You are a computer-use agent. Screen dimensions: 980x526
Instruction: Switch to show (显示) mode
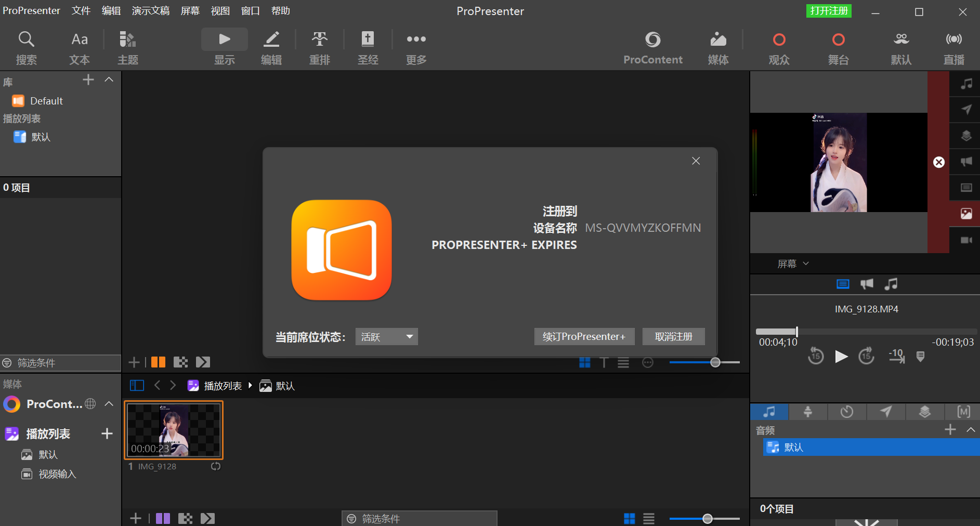pyautogui.click(x=225, y=47)
